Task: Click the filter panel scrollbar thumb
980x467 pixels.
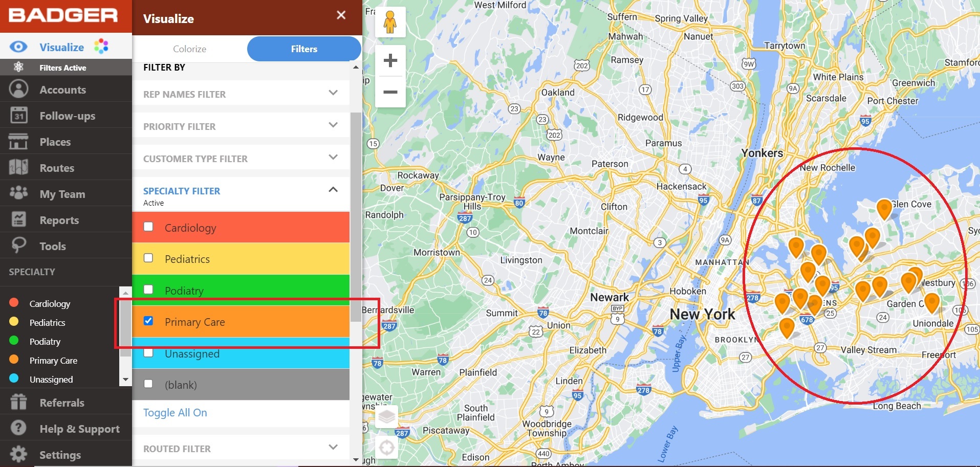Action: pyautogui.click(x=356, y=217)
